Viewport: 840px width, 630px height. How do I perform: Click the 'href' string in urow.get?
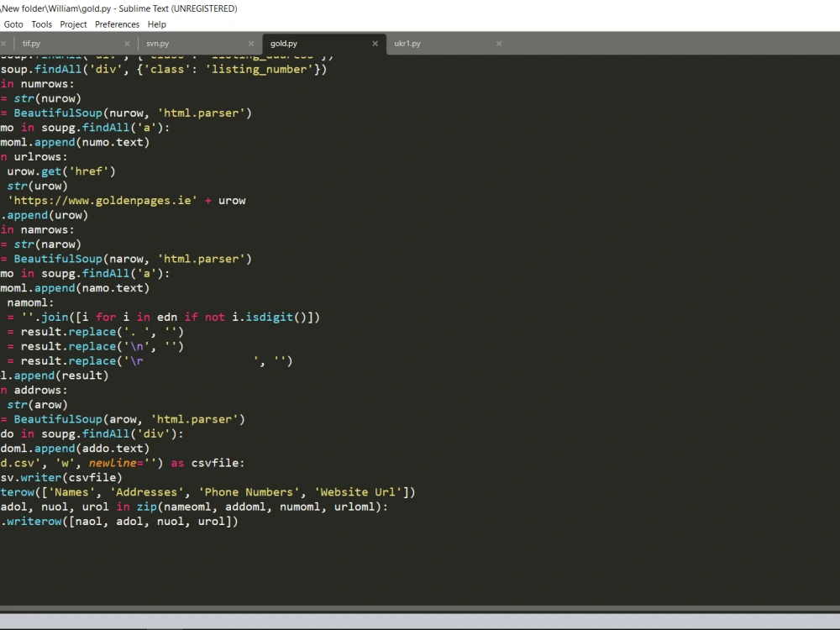[x=88, y=171]
